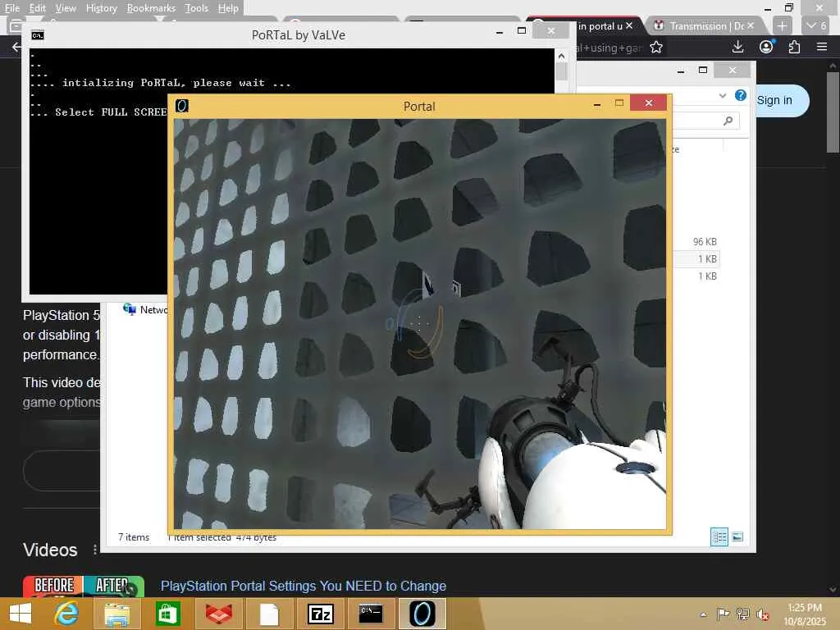This screenshot has height=630, width=840.
Task: Open the View menu in the browser
Action: tap(66, 8)
